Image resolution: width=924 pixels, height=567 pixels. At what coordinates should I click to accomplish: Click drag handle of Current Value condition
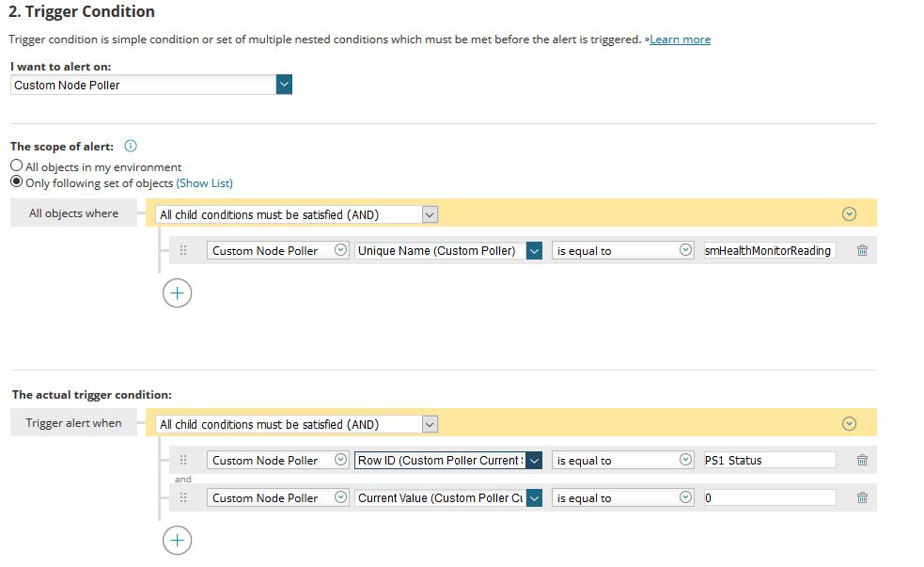click(183, 498)
